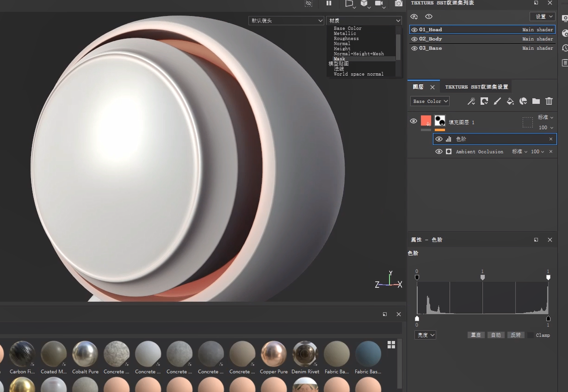
Task: Toggle visibility of Ambient Occlusion effect
Action: 439,152
